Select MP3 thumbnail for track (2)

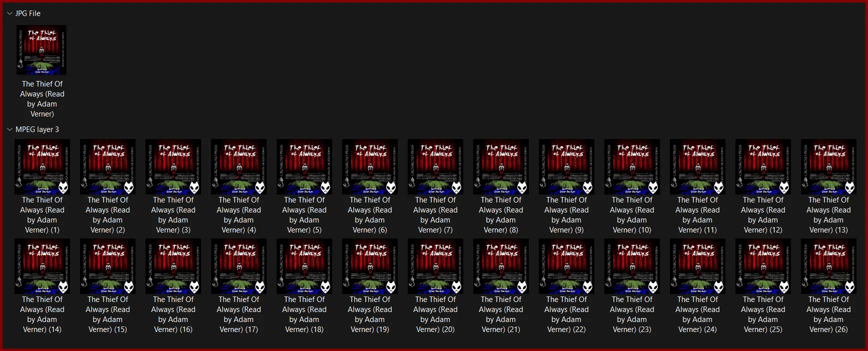108,166
